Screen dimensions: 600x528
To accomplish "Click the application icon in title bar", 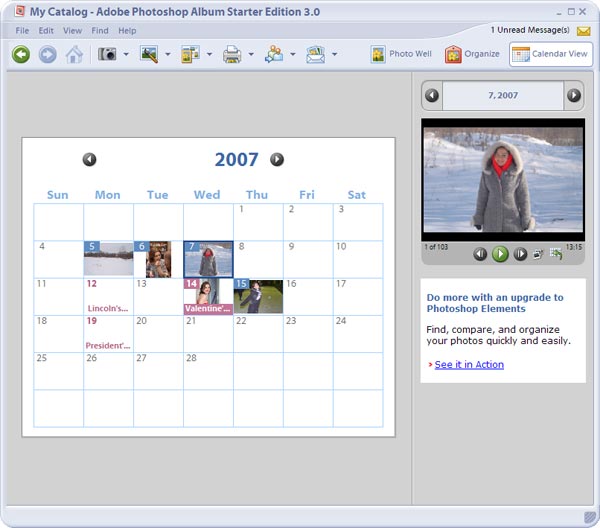I will click(19, 11).
